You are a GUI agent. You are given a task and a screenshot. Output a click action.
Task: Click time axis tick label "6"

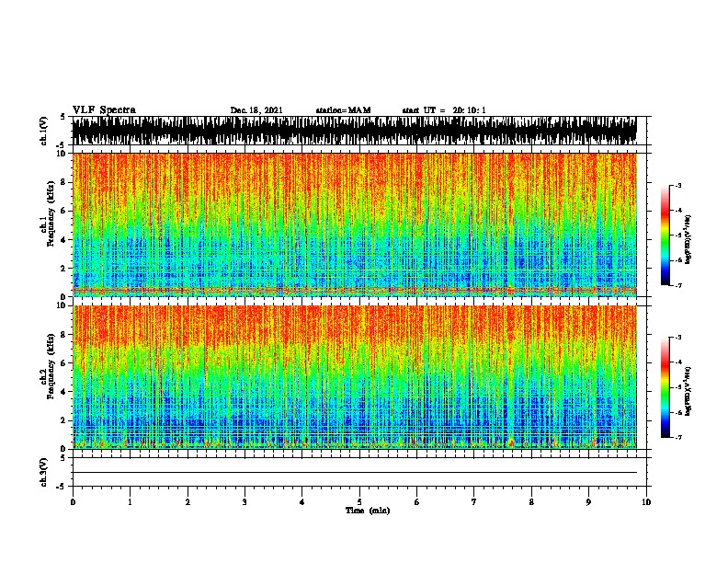coord(416,502)
